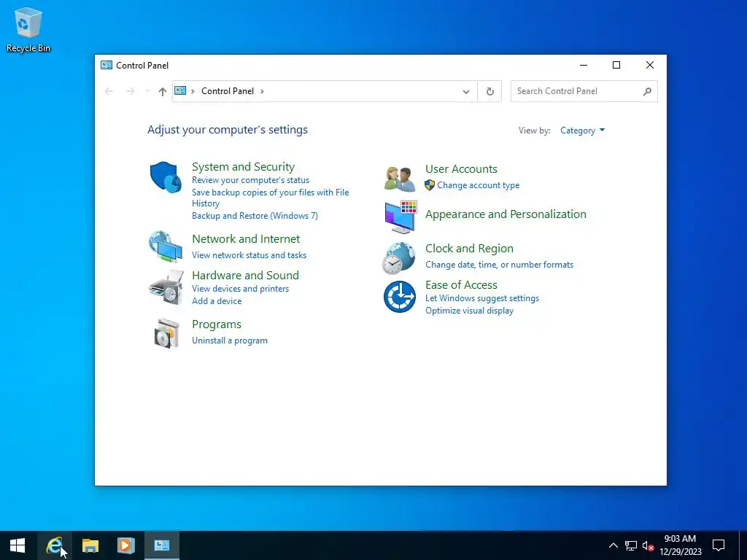Click the Appearance and Personalization monitor icon

point(400,217)
